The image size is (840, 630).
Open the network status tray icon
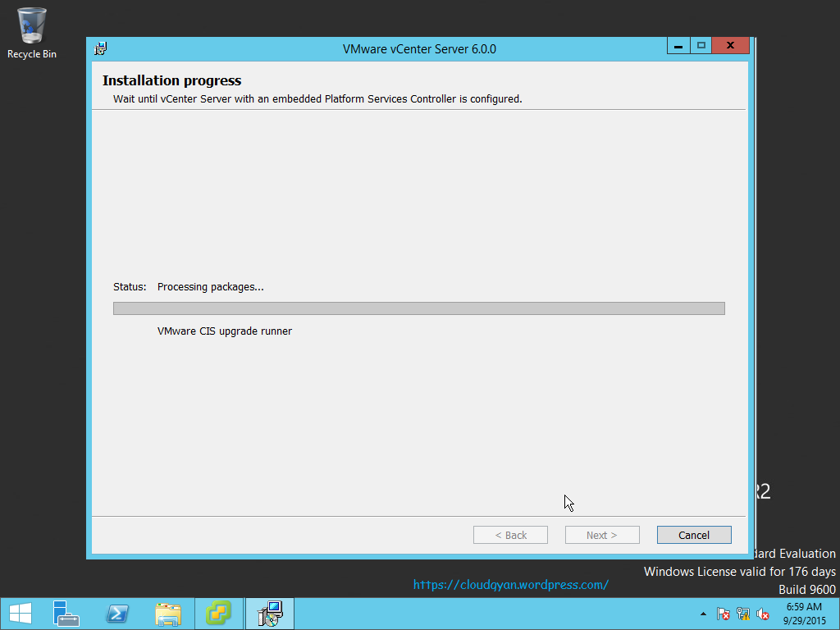click(743, 614)
